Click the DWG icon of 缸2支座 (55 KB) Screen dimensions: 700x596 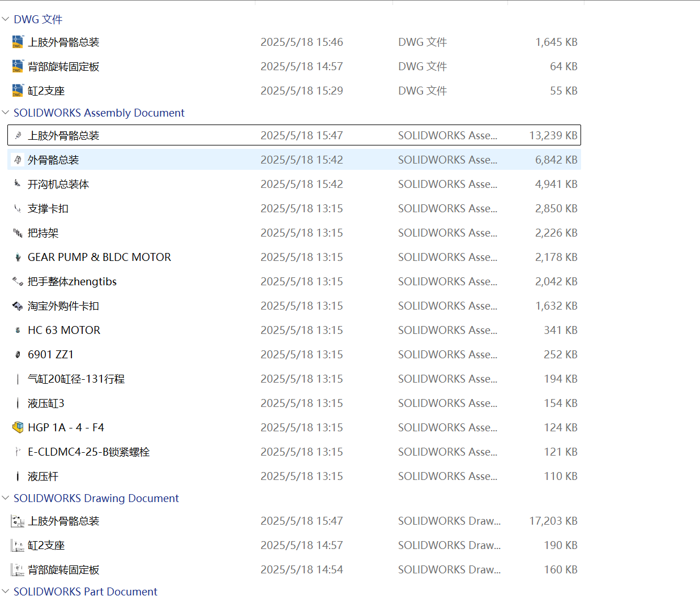coord(18,91)
